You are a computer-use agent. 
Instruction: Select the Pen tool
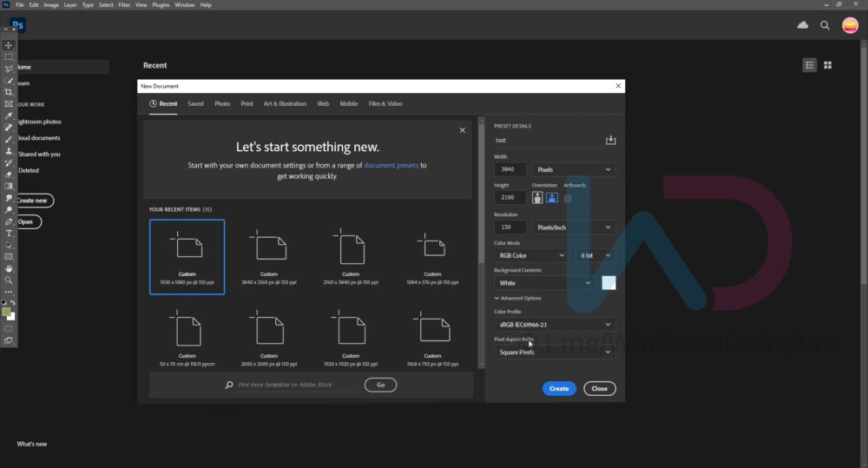[9, 221]
